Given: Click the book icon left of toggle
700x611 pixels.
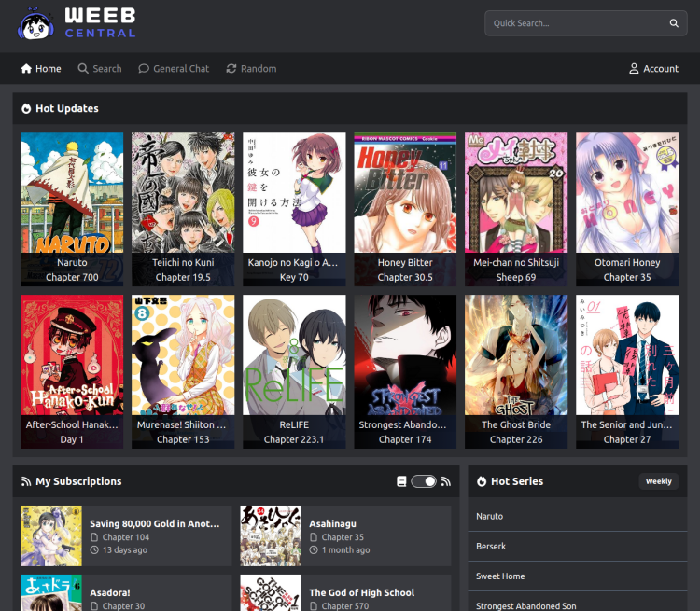Looking at the screenshot, I should [401, 481].
